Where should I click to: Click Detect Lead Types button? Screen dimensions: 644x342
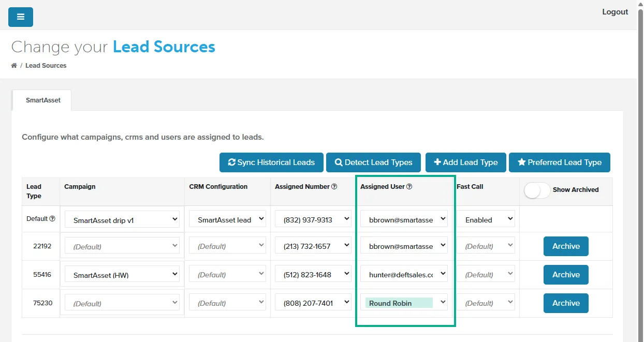(x=373, y=162)
